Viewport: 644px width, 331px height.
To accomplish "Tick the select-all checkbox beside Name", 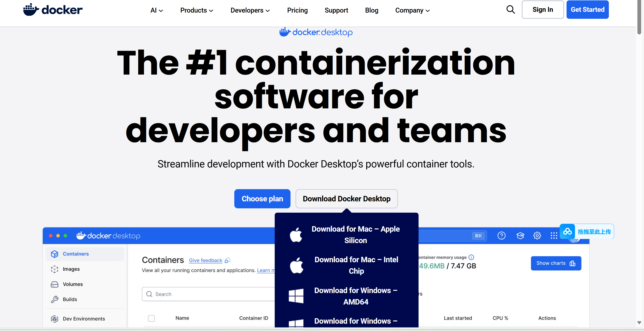I will click(151, 318).
